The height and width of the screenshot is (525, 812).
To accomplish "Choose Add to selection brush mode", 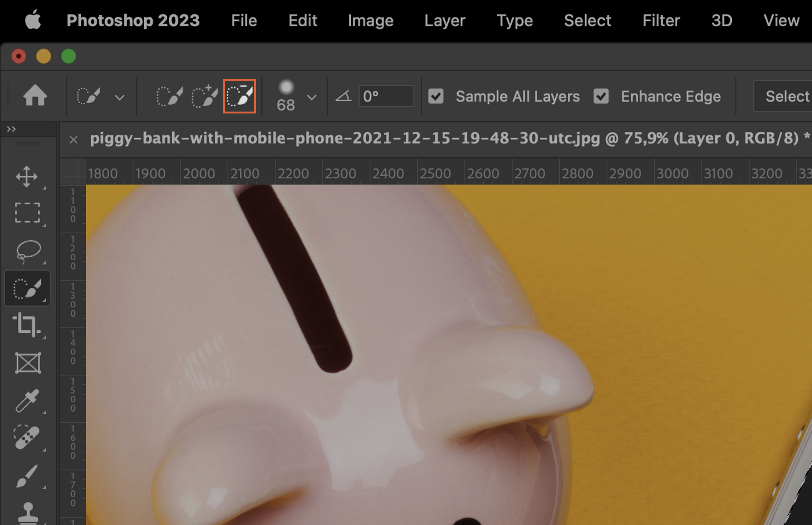I will (204, 96).
